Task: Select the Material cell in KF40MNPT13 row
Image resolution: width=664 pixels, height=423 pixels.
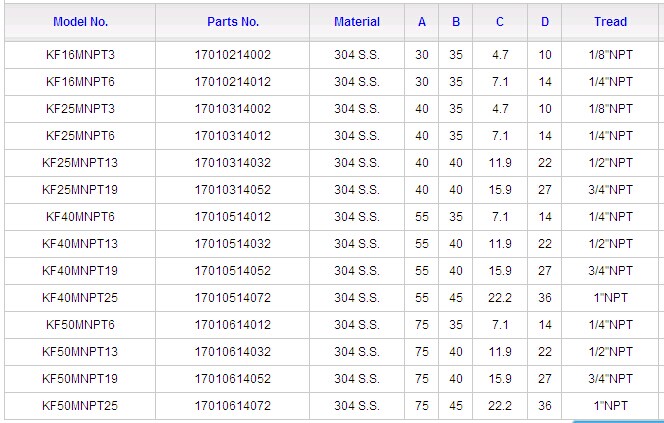Action: (357, 244)
